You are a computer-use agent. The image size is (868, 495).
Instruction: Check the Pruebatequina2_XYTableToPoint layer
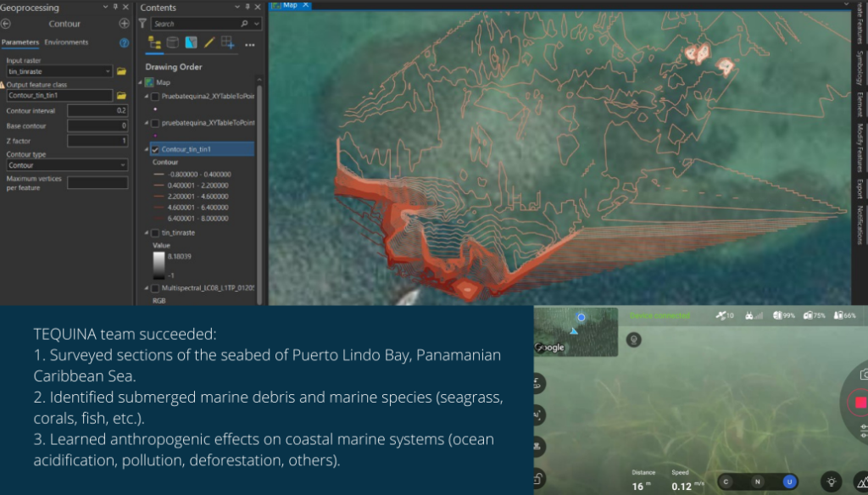pos(154,97)
